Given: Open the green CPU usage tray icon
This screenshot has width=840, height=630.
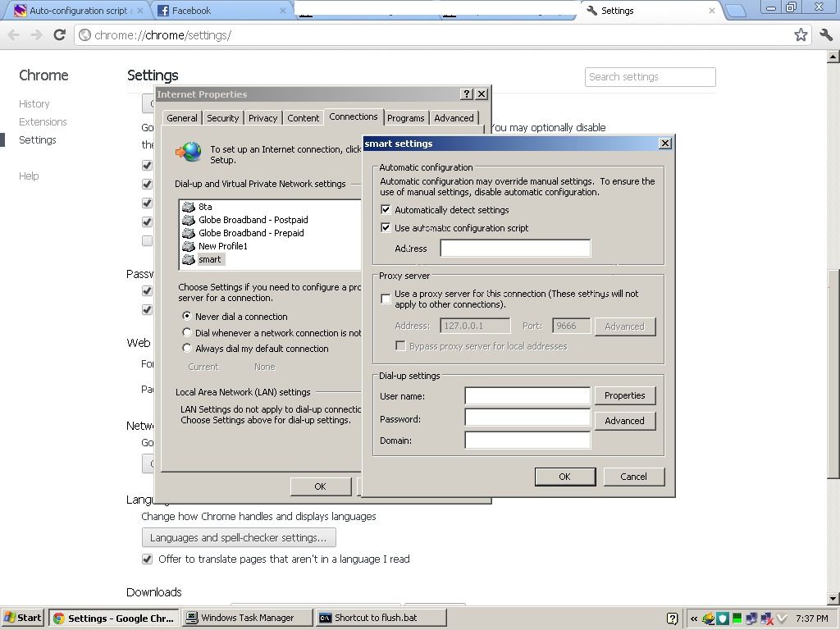Looking at the screenshot, I should (x=737, y=619).
